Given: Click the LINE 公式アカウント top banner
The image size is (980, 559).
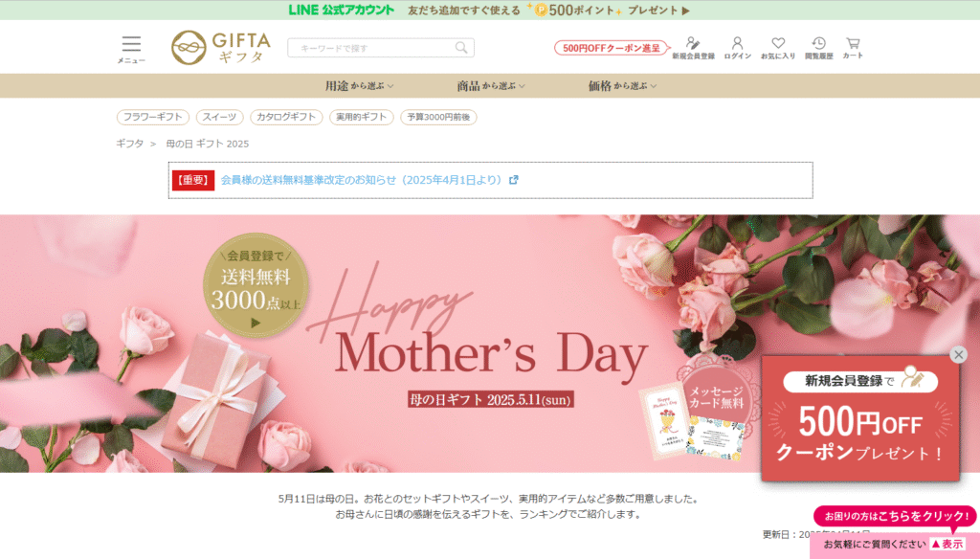Looking at the screenshot, I should pos(490,10).
